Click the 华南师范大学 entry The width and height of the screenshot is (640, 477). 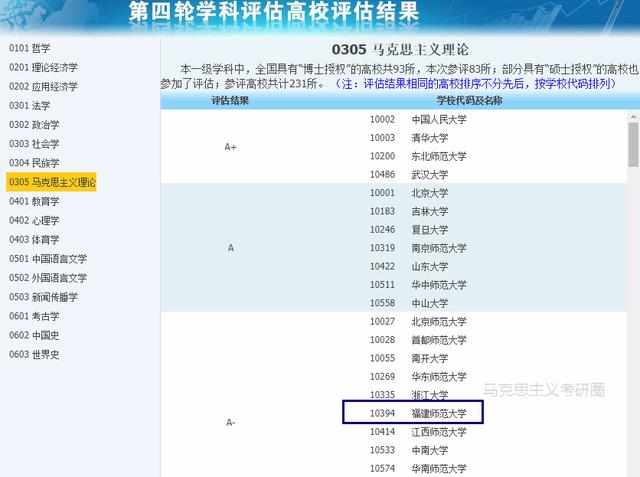pyautogui.click(x=439, y=468)
